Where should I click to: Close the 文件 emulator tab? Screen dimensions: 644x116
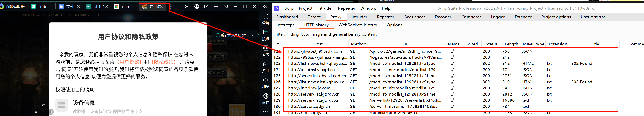pos(79,7)
